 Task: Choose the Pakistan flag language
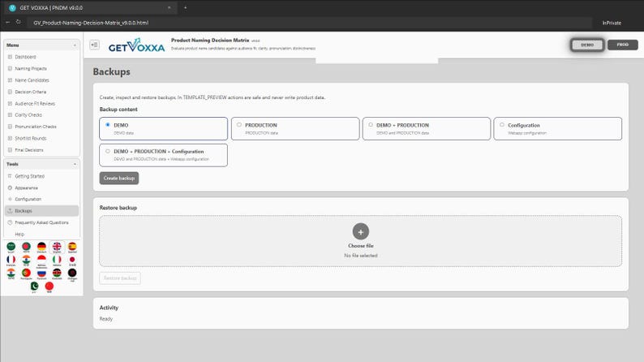(x=34, y=286)
